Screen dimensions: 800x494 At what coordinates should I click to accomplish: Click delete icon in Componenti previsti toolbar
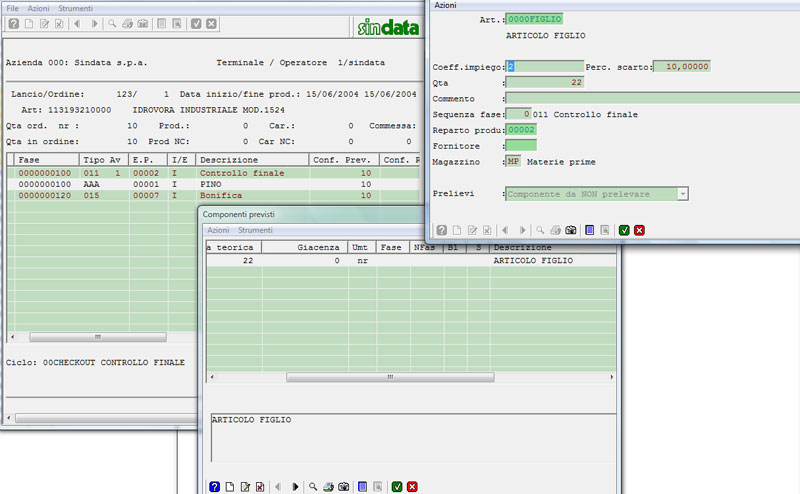tap(260, 486)
